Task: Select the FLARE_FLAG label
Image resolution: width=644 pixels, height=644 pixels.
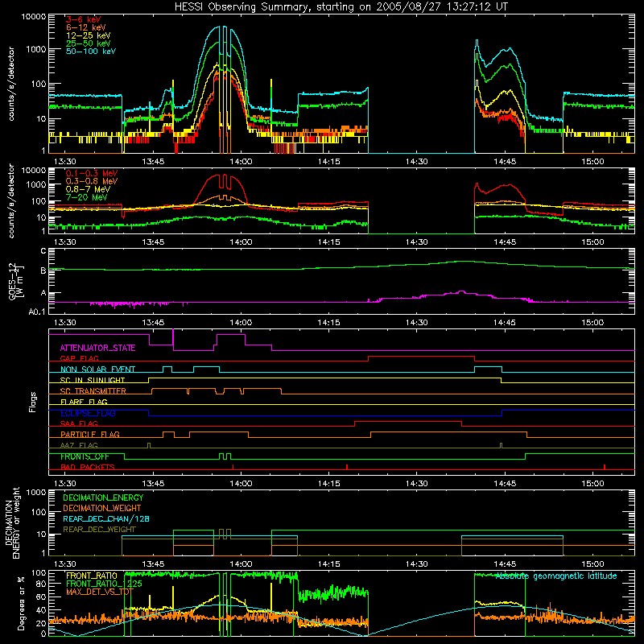Action: (x=84, y=402)
